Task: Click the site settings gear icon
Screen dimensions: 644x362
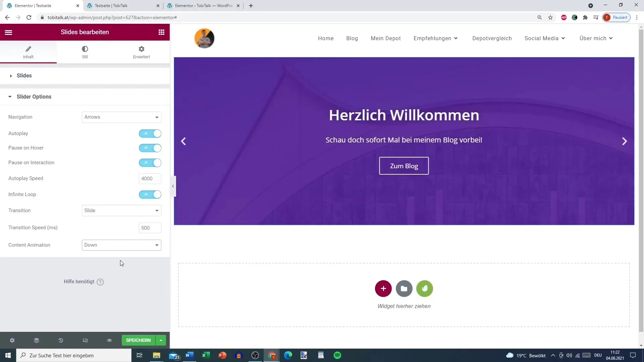Action: [x=12, y=340]
